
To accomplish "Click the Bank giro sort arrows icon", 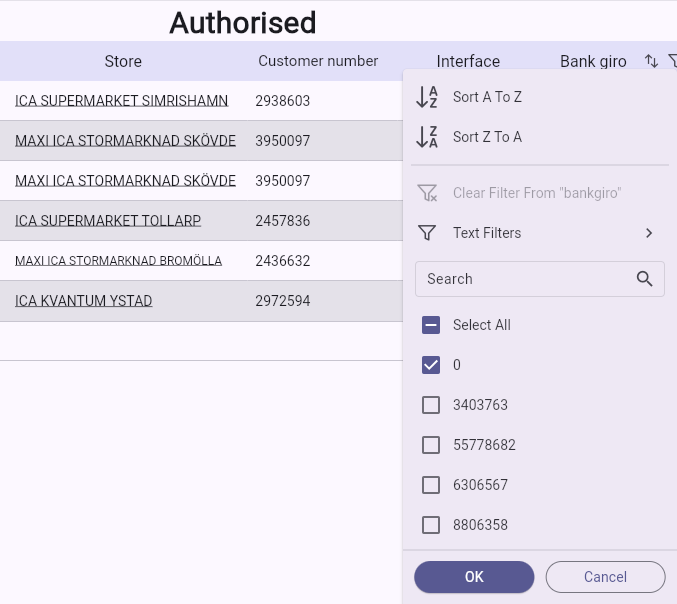I will click(651, 61).
